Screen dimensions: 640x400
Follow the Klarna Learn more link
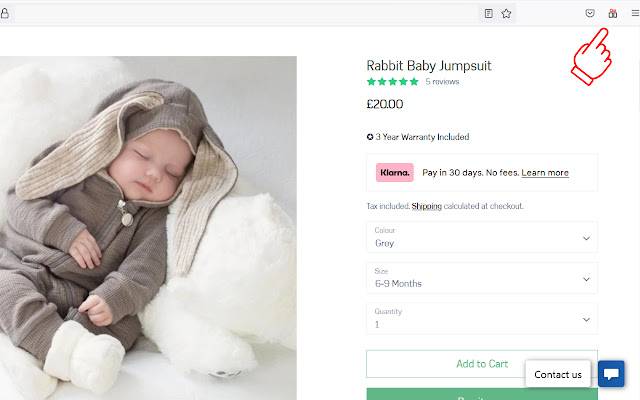(545, 173)
